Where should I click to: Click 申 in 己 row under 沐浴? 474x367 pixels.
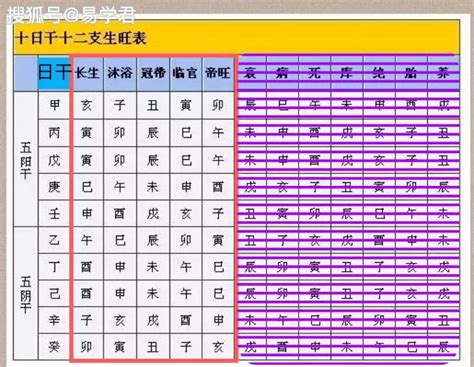coord(120,294)
